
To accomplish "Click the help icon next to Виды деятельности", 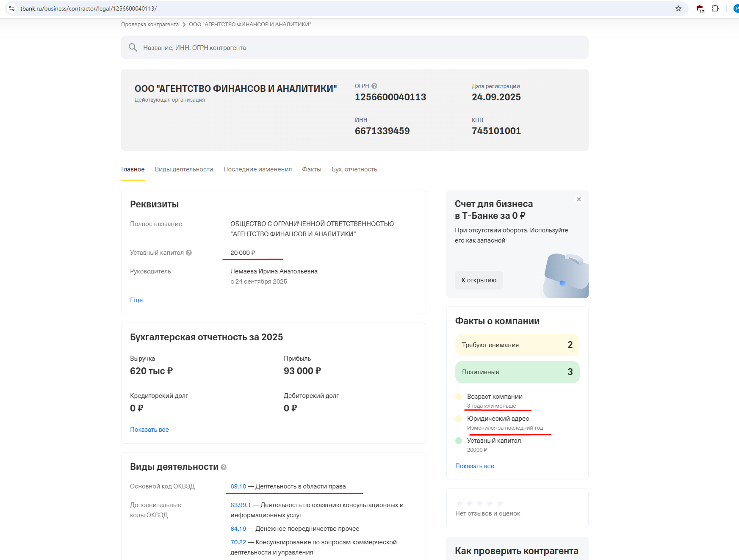I will (x=224, y=467).
